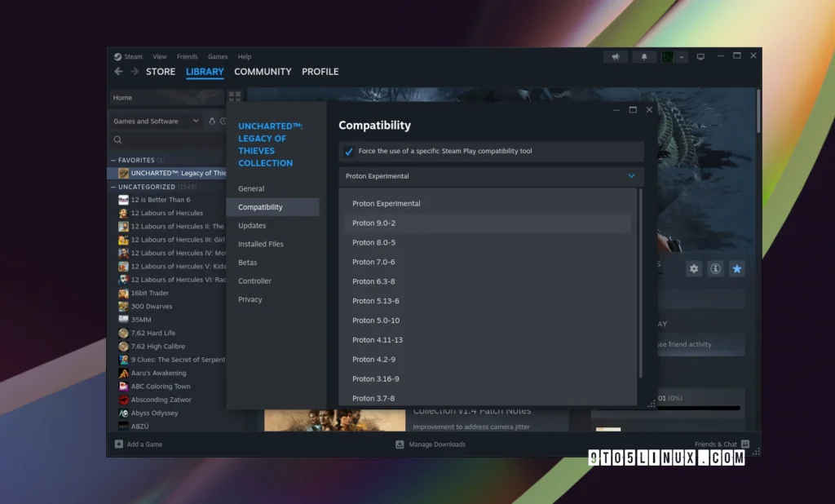Screen dimensions: 835x504
Task: Click the library page scrollbar
Action: pos(758,111)
